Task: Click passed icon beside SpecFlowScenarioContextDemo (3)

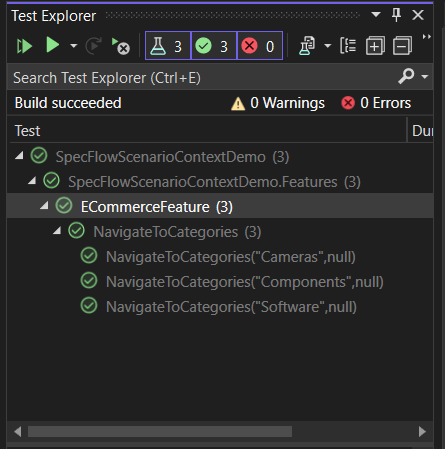Action: coord(39,155)
